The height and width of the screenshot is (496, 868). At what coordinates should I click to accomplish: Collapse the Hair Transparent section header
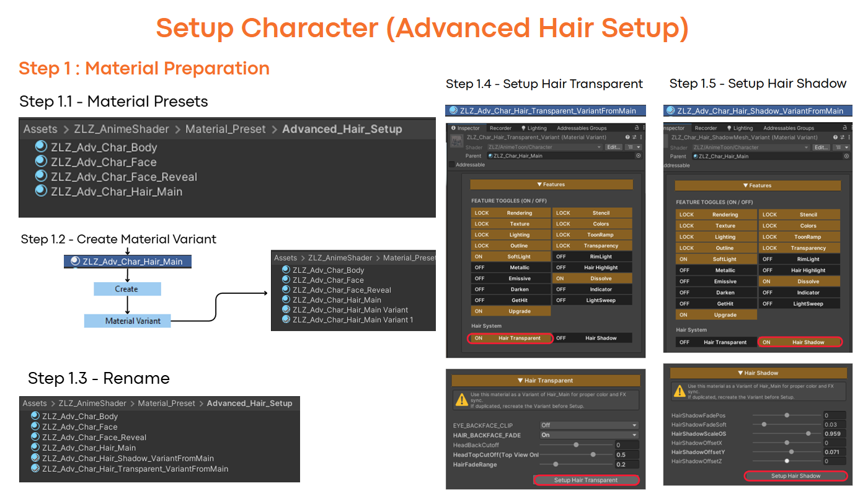545,380
